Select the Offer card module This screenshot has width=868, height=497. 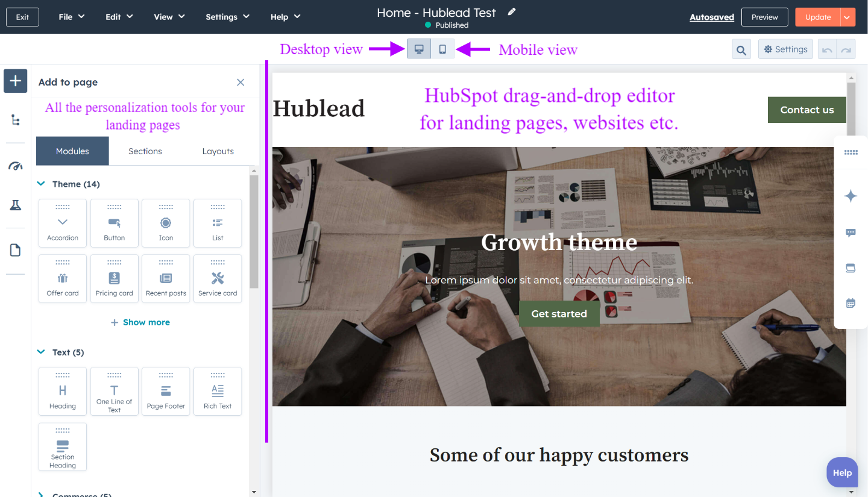[63, 278]
